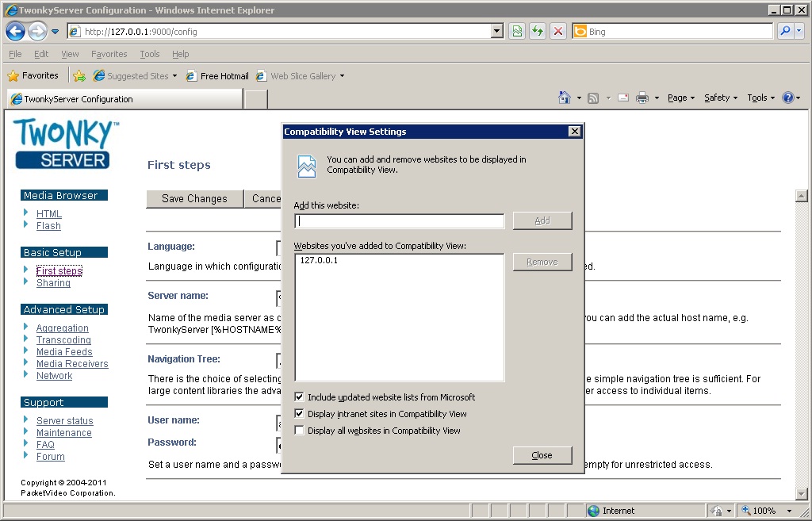
Task: Click inside the Add this website field
Action: click(399, 220)
